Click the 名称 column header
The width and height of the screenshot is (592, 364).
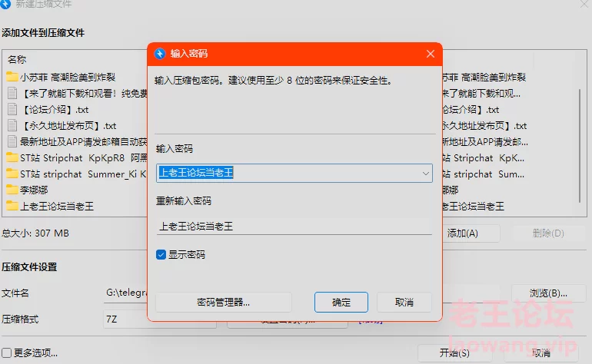(17, 59)
